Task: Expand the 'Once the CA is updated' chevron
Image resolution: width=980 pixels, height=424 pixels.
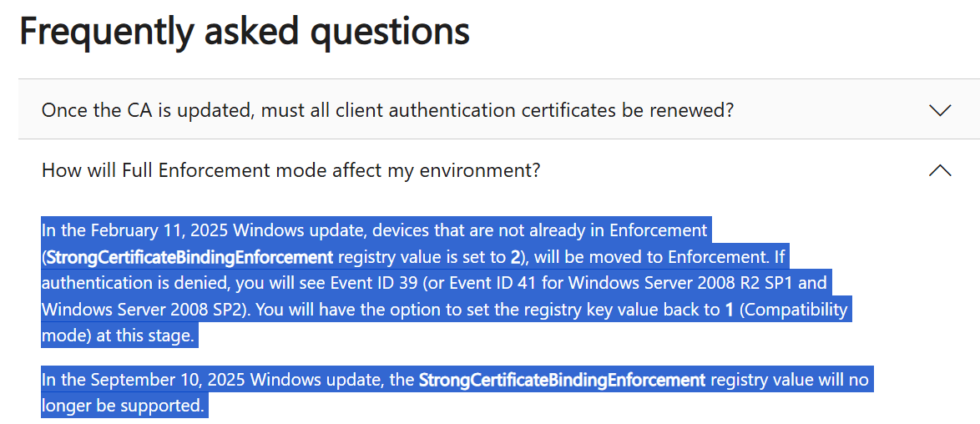Action: pos(939,110)
